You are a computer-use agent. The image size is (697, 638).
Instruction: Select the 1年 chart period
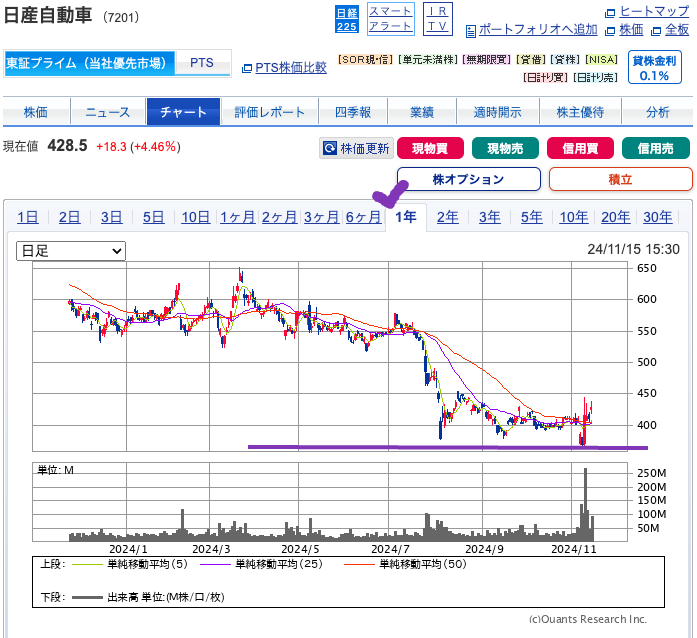point(406,217)
